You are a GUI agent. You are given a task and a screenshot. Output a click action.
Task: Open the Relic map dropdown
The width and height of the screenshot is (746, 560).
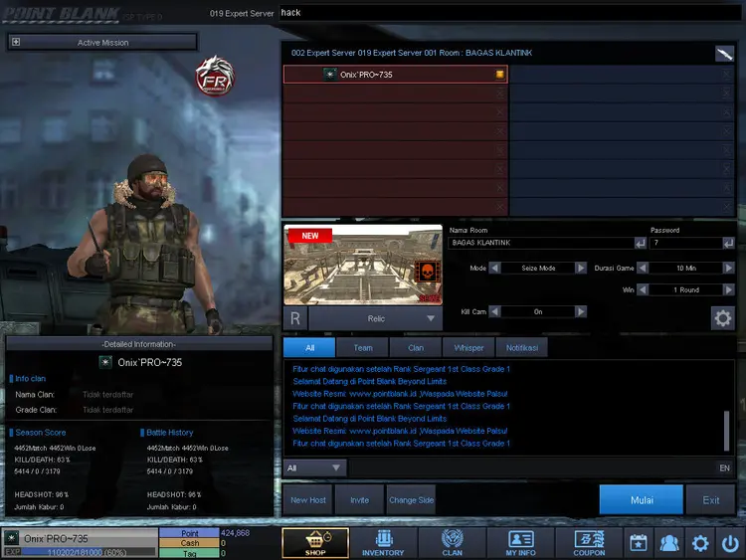[x=376, y=318]
